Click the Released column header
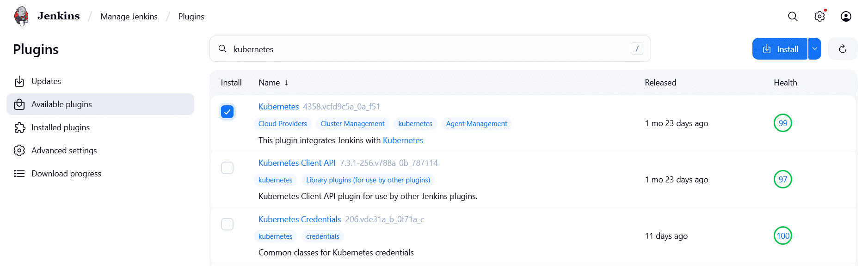 coord(660,83)
